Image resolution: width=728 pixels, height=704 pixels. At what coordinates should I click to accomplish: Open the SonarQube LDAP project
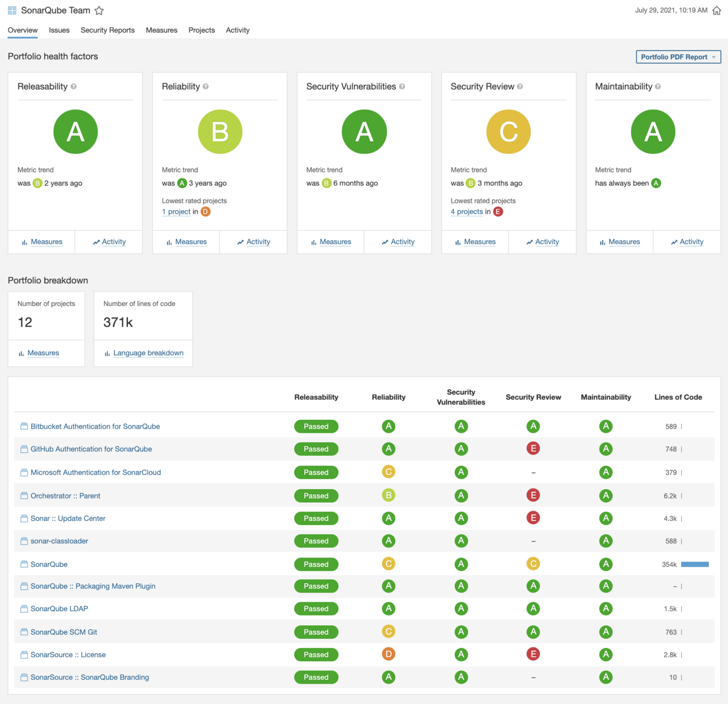pos(59,609)
